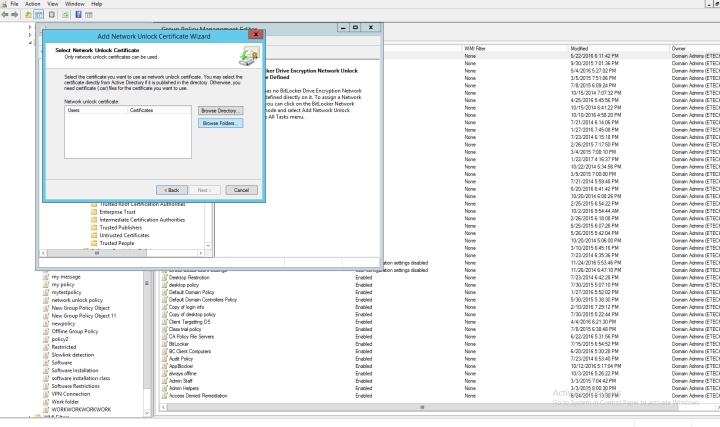Click the Certificates column header in wizard list
The image size is (720, 427).
[x=159, y=110]
